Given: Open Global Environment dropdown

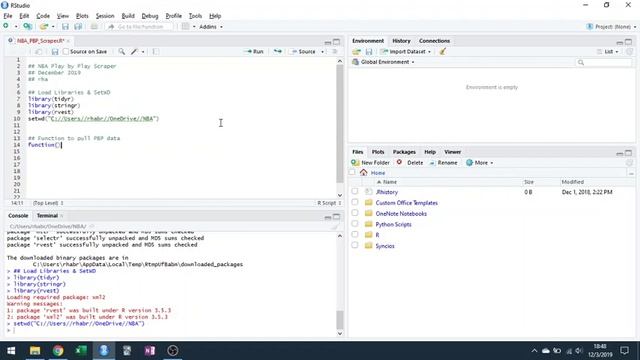Looking at the screenshot, I should coord(383,62).
